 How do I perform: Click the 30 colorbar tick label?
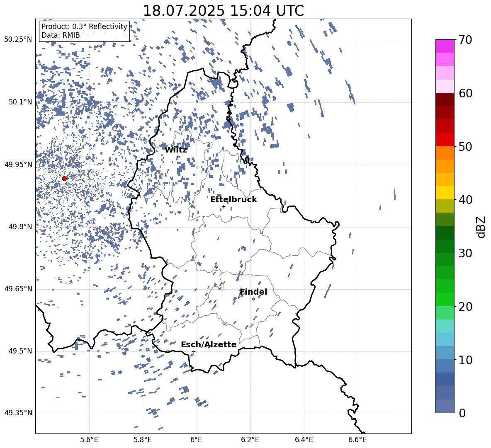point(465,253)
